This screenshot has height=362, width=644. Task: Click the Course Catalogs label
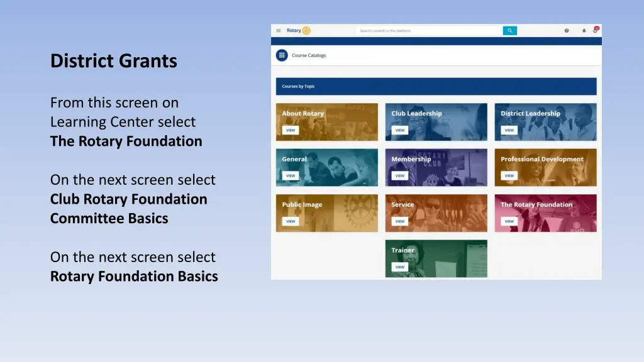(309, 55)
